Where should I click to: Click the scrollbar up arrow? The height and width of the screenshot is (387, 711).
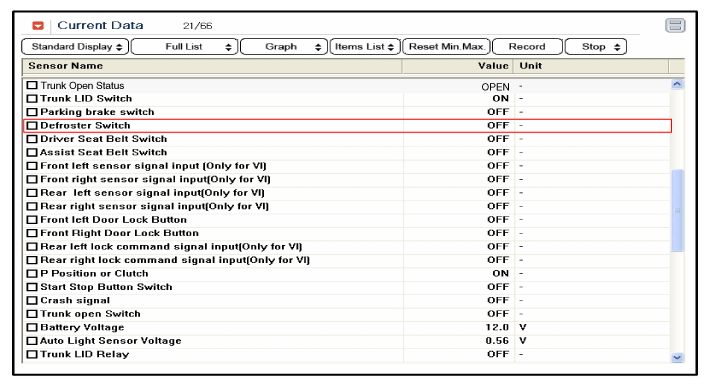coord(677,84)
